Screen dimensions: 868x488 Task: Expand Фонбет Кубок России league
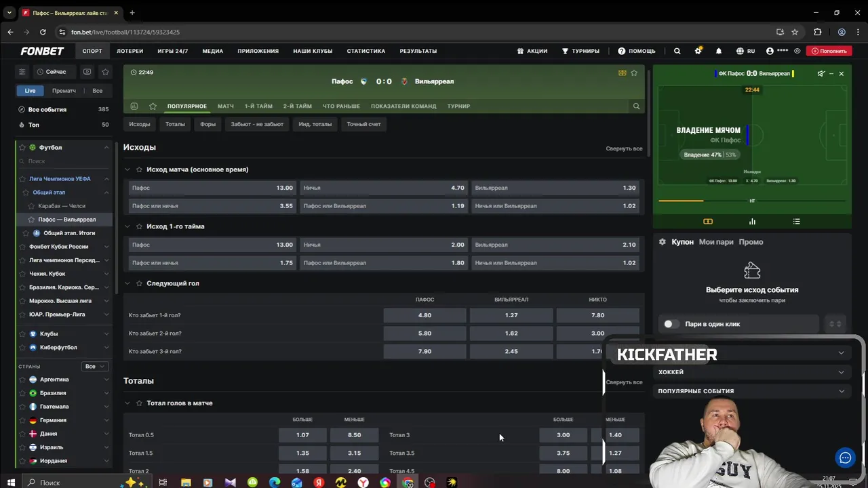pyautogui.click(x=106, y=247)
